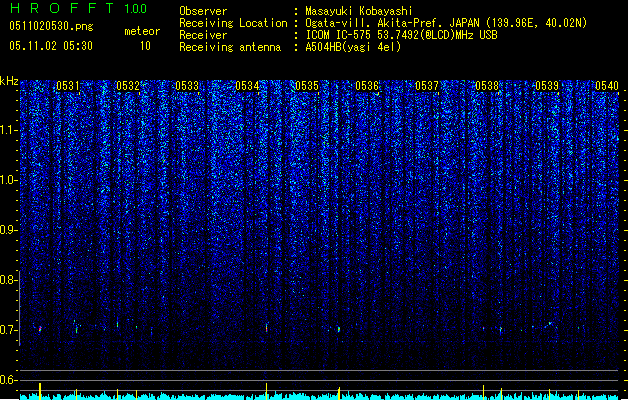Click the 0534 time marker
This screenshot has width=629, height=400.
tap(247, 86)
